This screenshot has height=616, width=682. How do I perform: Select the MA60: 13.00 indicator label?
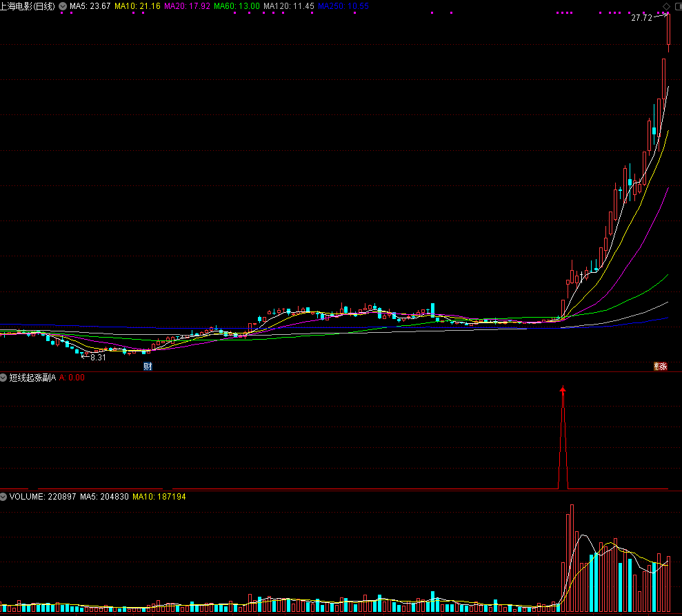point(237,6)
